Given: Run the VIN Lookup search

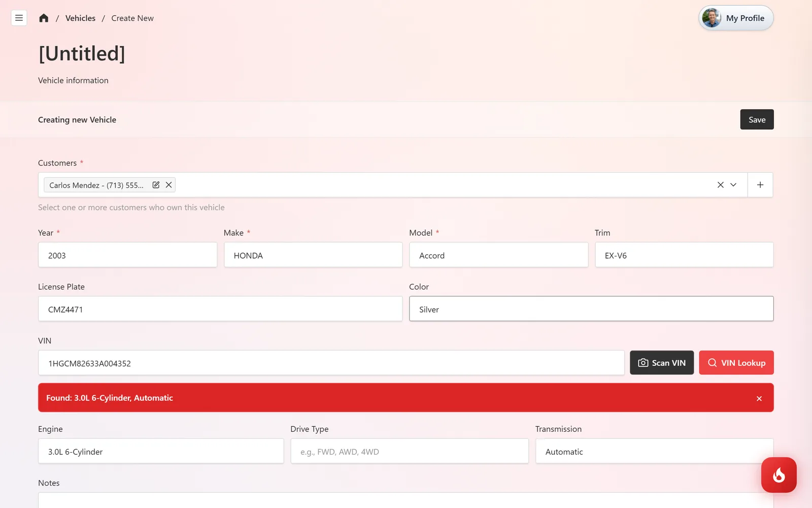Looking at the screenshot, I should point(736,363).
